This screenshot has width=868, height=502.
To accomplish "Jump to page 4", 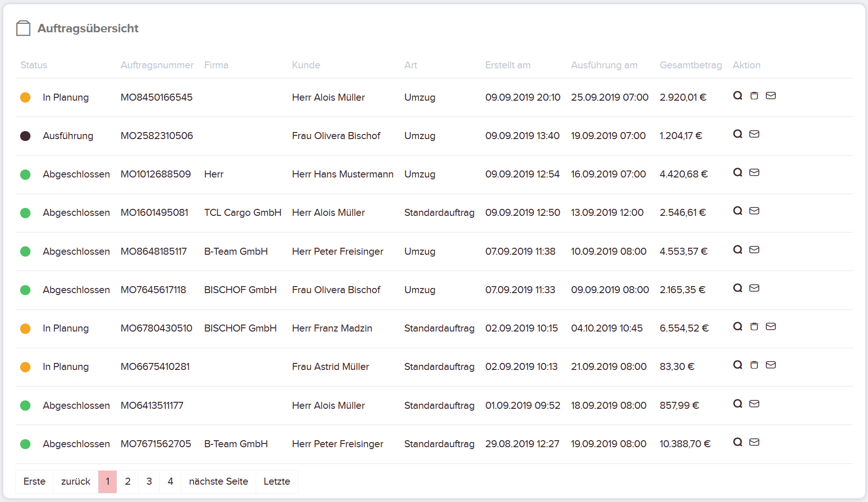I will click(171, 481).
